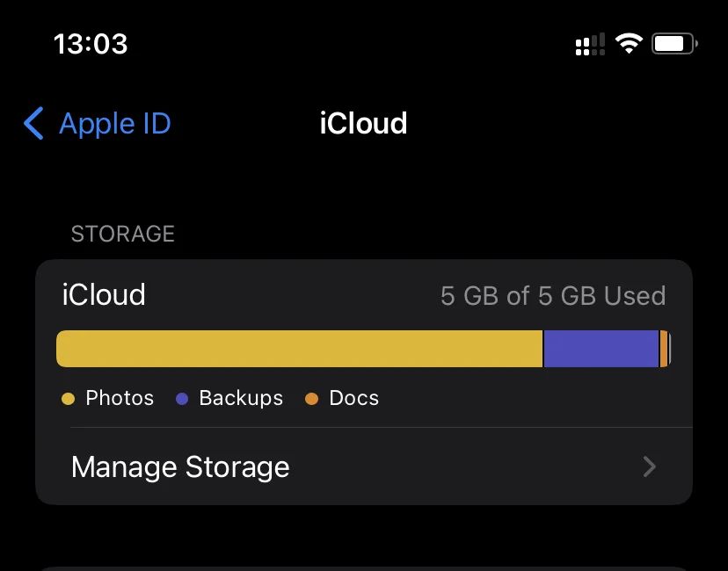728x571 pixels.
Task: Tap the 5 GB of 5 GB Used text
Action: [x=553, y=296]
